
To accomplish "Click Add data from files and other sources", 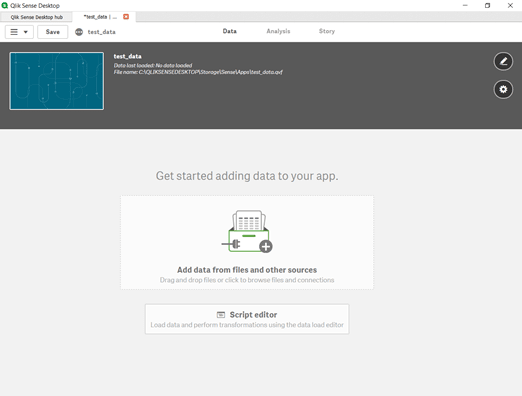I will 247,242.
